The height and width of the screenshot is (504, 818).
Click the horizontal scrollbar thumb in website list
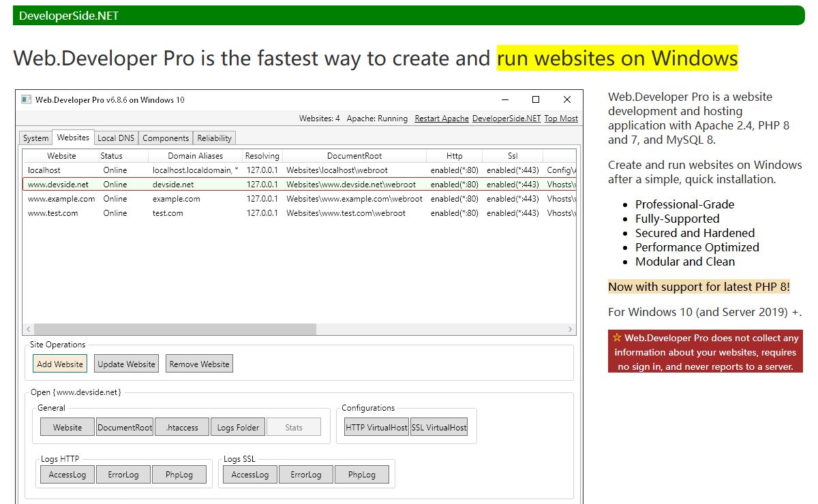click(175, 330)
